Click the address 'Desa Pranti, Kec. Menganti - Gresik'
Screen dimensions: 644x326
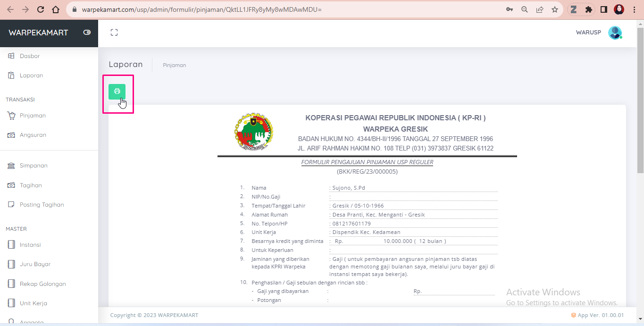coord(378,215)
